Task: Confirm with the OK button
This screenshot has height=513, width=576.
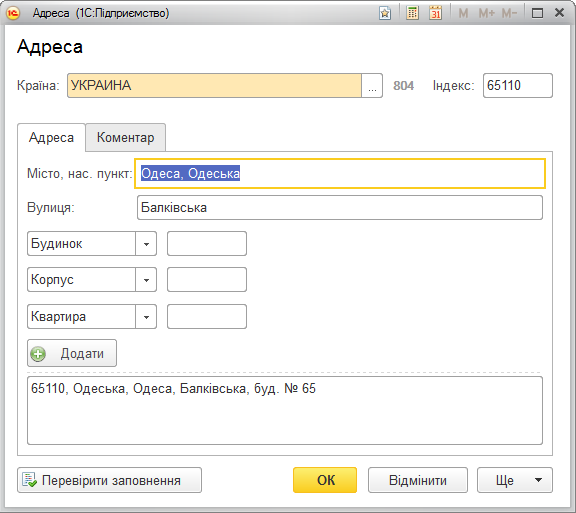Action: [x=325, y=480]
